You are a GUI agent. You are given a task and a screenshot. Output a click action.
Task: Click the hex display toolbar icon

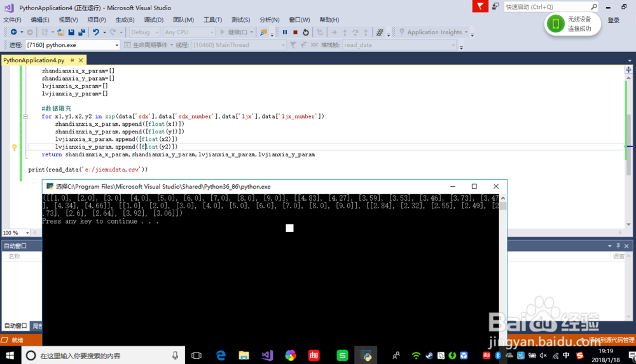tap(380, 32)
